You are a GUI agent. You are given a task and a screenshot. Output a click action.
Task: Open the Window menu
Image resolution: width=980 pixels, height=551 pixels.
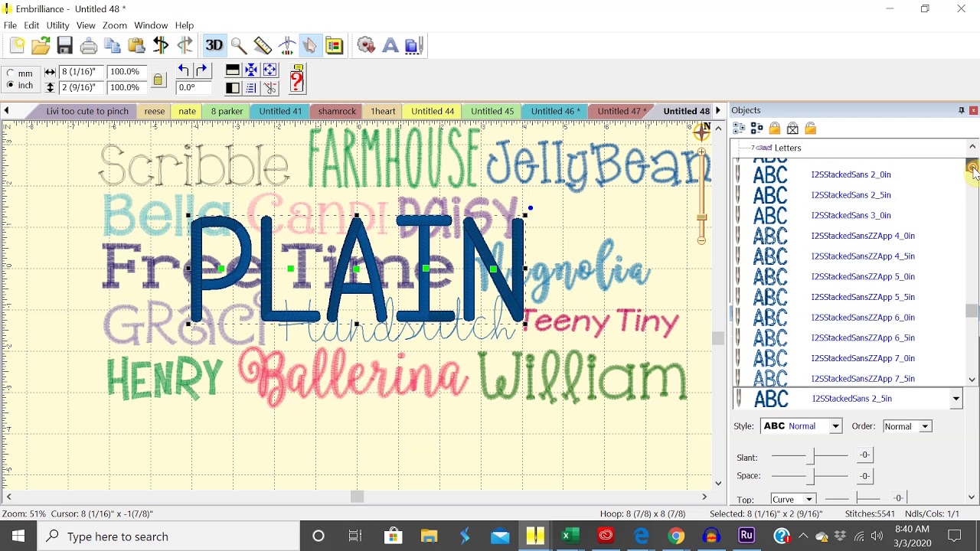point(151,25)
